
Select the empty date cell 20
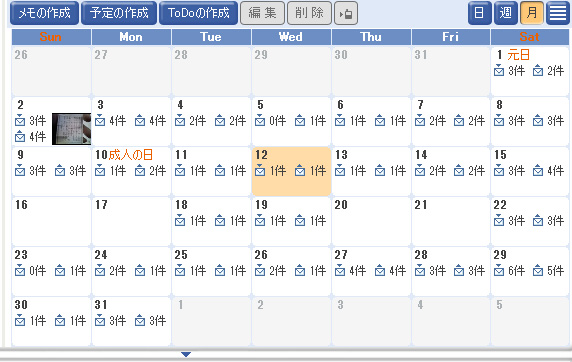371,222
